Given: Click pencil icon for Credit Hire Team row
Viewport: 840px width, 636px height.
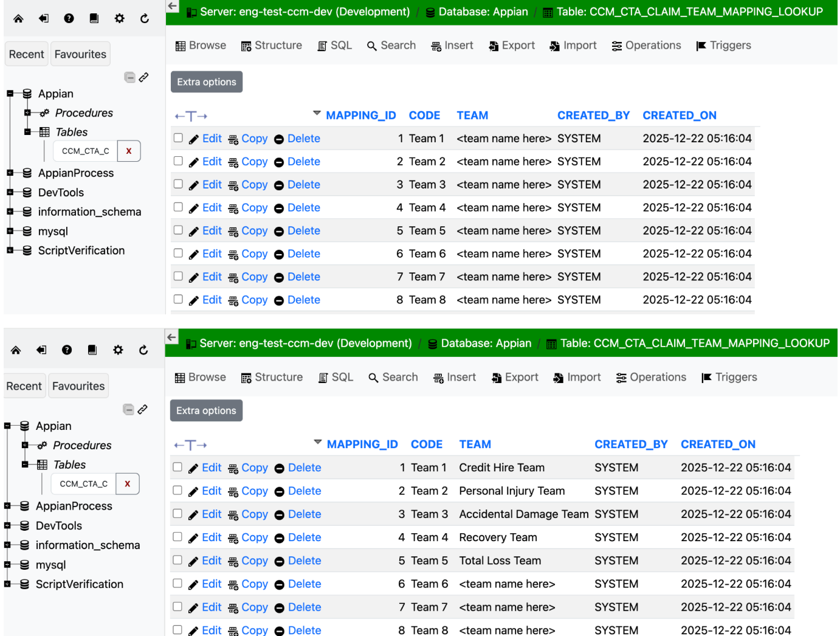Looking at the screenshot, I should point(193,468).
